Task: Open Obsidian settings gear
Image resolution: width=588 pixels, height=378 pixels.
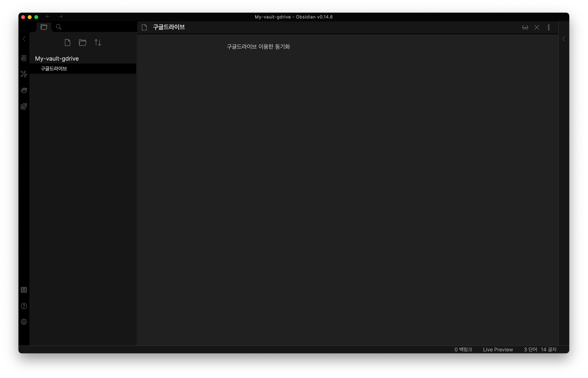Action: pyautogui.click(x=24, y=322)
